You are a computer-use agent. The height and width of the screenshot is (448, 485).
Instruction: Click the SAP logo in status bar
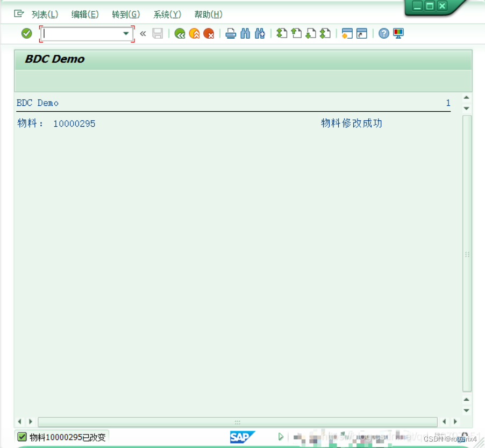tap(242, 437)
